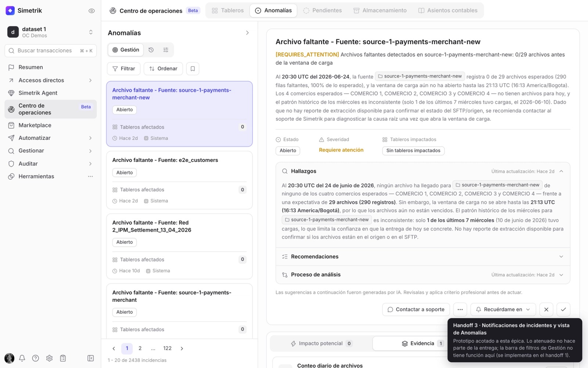Mark the anomaly resolved with checkmark
The width and height of the screenshot is (588, 368).
pos(563,309)
